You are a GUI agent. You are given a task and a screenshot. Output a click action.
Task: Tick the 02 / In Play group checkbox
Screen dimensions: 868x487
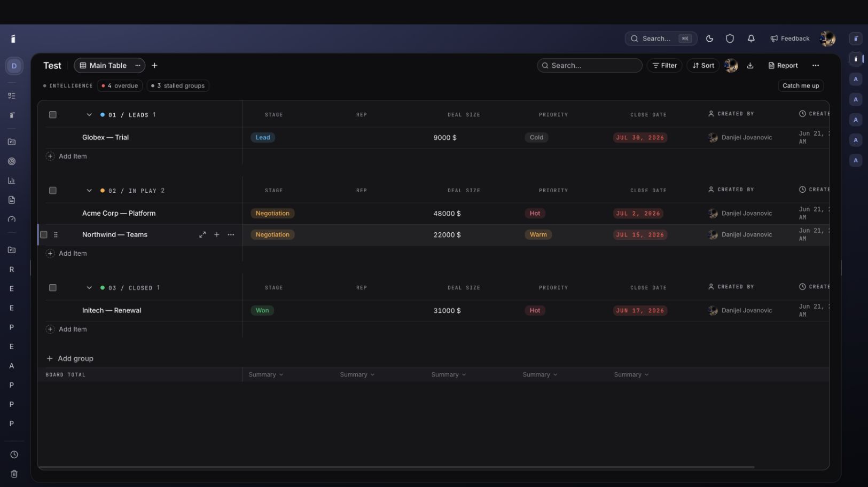[x=53, y=191]
